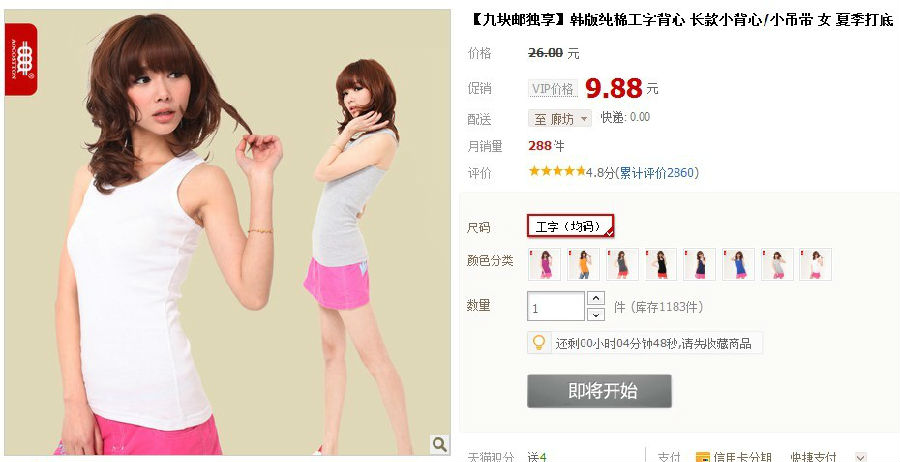Click the red brand logo badge

[x=21, y=59]
